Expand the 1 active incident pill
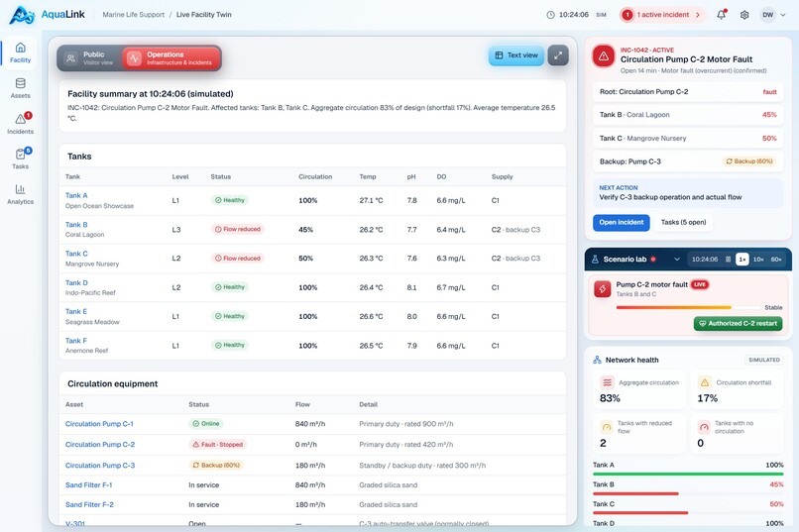Viewport: 799px width, 532px height. 663,15
